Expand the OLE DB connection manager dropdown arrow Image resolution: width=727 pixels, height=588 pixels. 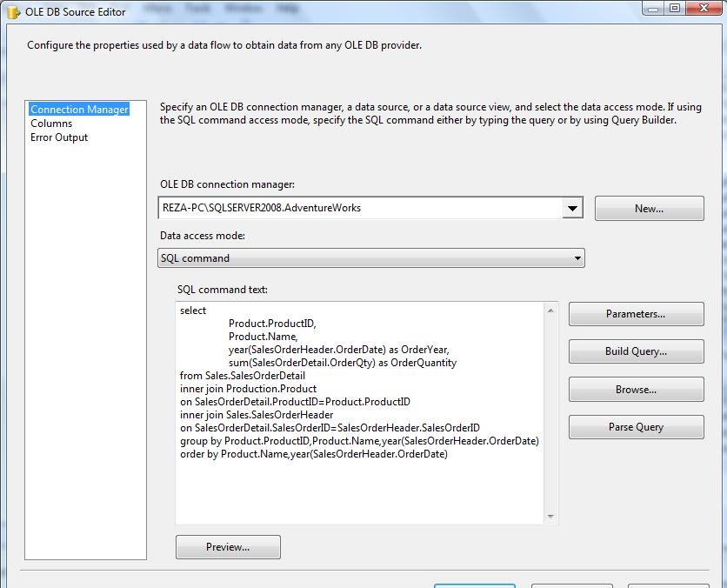[571, 209]
